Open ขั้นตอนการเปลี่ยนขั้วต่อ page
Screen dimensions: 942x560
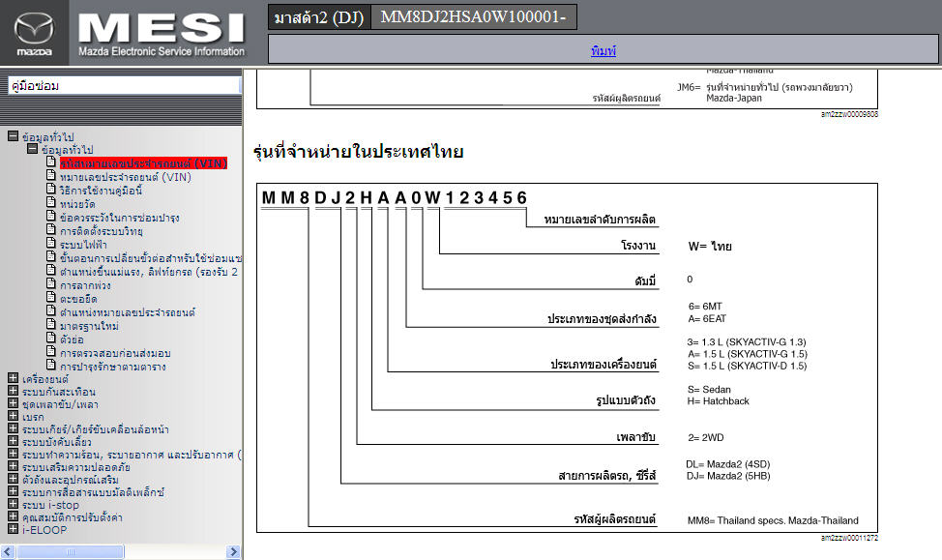pos(151,258)
